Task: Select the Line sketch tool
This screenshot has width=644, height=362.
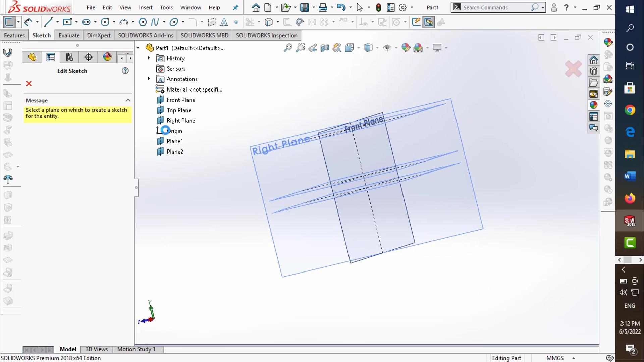Action: (48, 22)
